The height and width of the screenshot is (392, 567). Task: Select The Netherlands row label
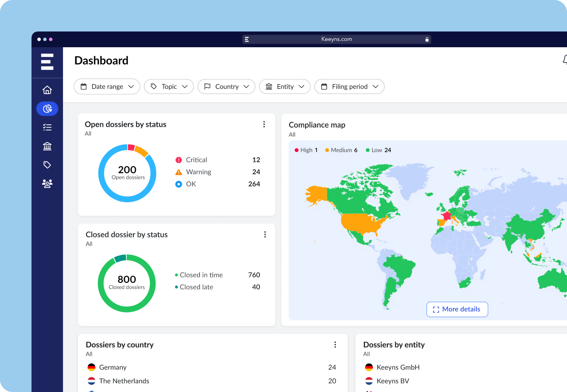click(x=124, y=381)
